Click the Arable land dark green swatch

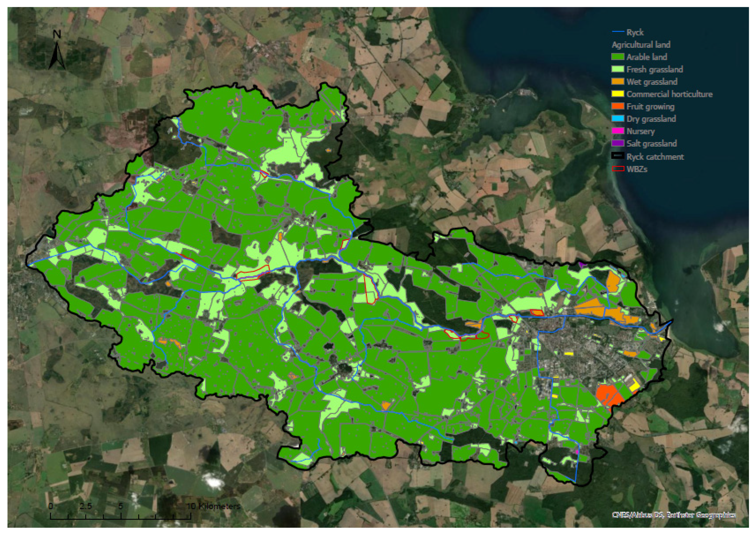click(618, 57)
